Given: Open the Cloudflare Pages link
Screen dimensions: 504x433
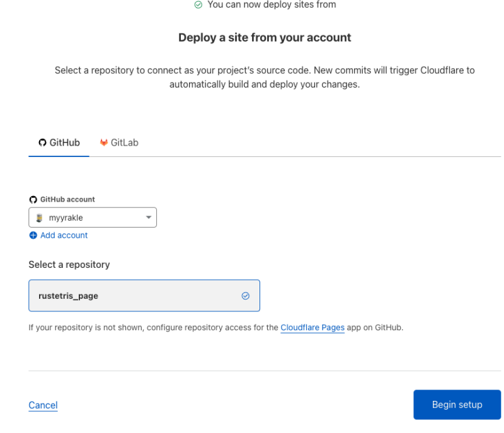Looking at the screenshot, I should click(312, 328).
